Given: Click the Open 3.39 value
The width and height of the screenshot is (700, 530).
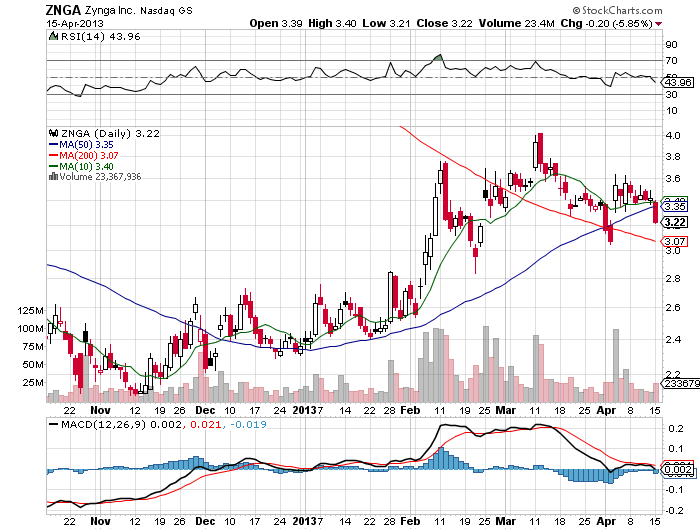Looking at the screenshot, I should [276, 23].
